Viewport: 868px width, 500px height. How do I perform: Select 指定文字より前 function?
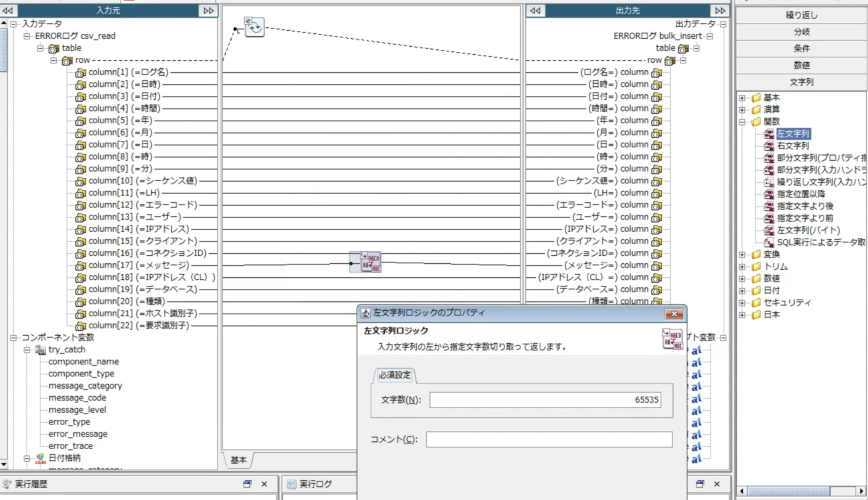click(x=805, y=218)
